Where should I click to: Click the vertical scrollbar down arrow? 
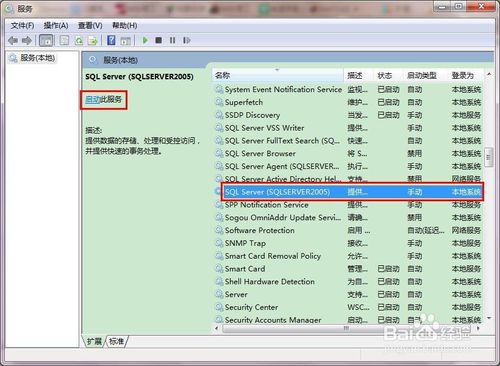[489, 319]
